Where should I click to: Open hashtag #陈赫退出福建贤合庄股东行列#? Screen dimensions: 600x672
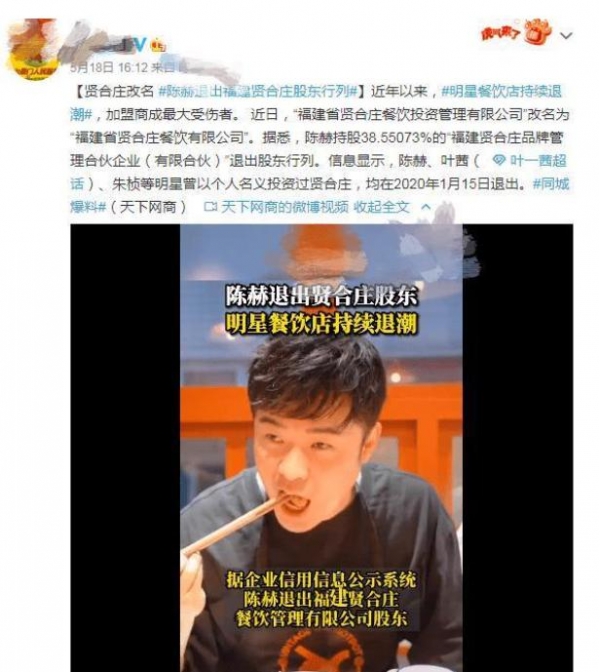pos(258,91)
